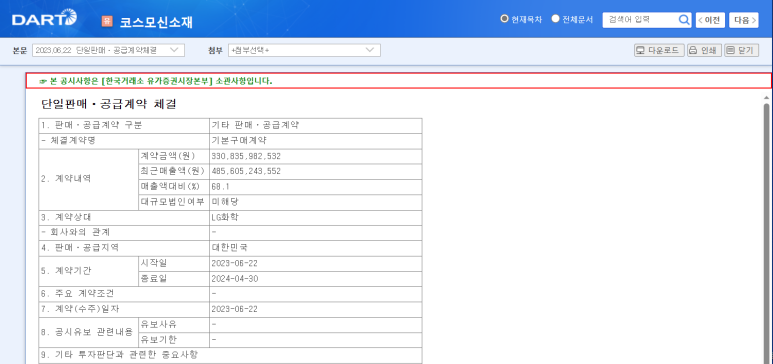This screenshot has width=773, height=364.
Task: Click the cell 기타 판매ㆍ공급계약
Action: [255, 125]
